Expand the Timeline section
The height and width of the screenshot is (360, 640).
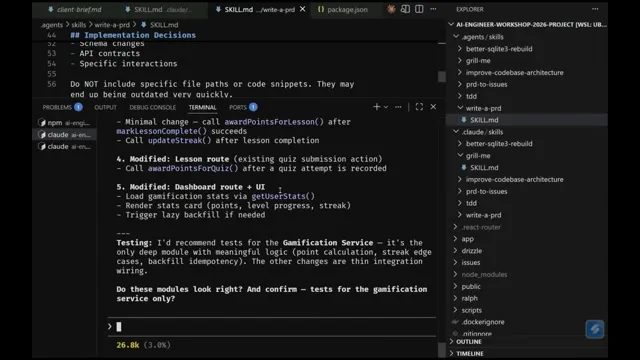[x=527, y=353]
